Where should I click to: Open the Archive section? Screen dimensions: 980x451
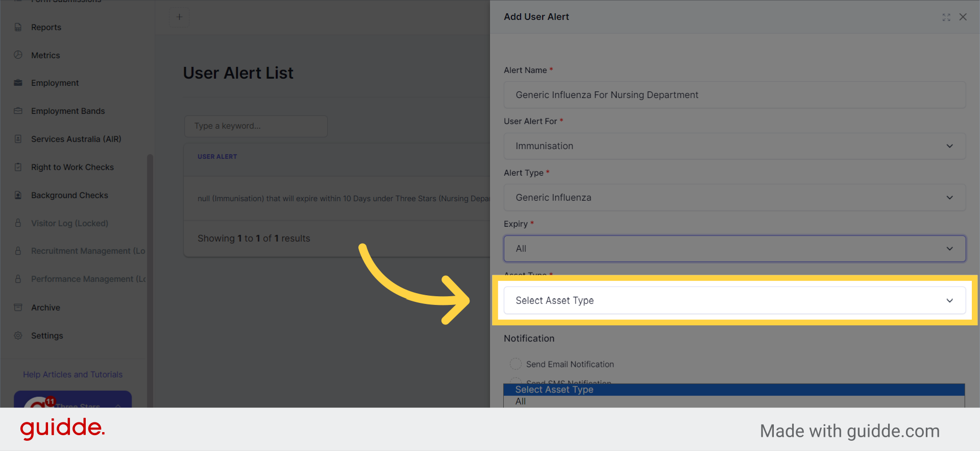click(x=45, y=307)
